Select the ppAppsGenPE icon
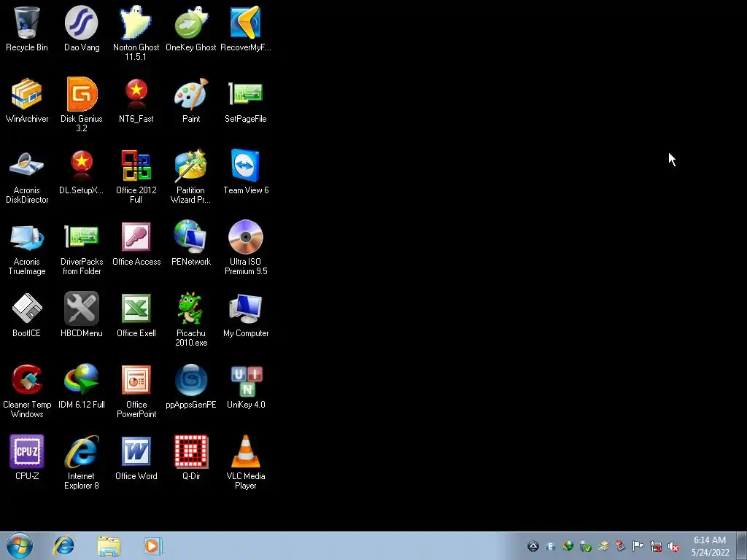The image size is (747, 560). (191, 386)
